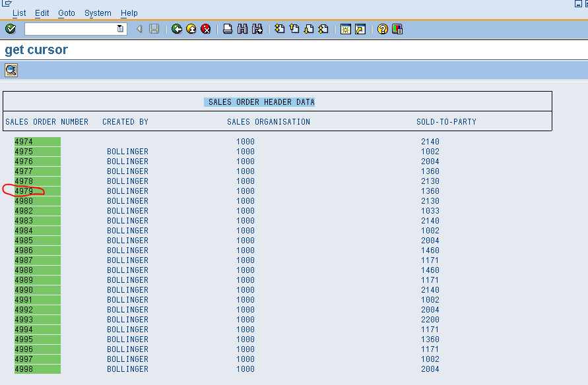Create a desktop shortcut icon
The height and width of the screenshot is (385, 588).
358,28
